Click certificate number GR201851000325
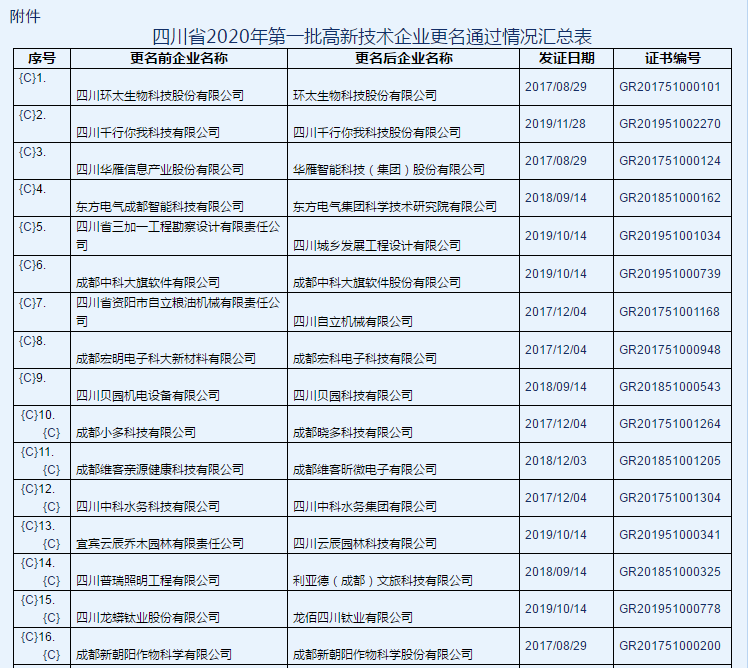Screen dimensions: 748x668 coord(670,572)
